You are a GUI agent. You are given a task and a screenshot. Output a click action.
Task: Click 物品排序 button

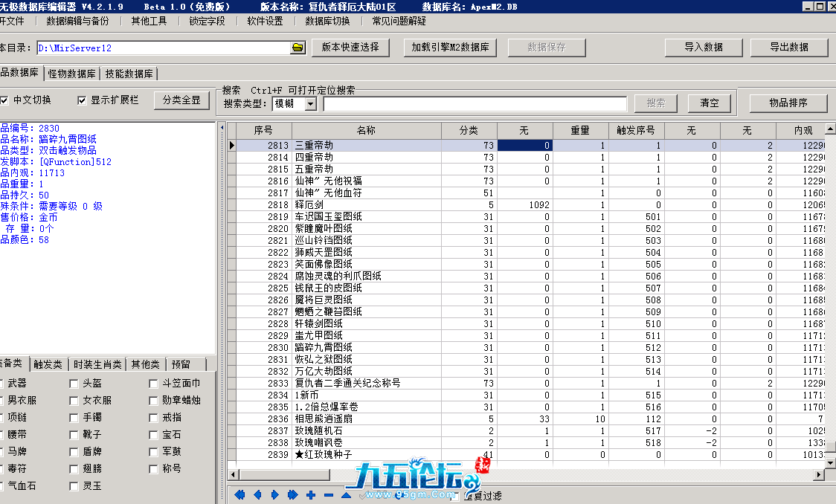(x=788, y=103)
